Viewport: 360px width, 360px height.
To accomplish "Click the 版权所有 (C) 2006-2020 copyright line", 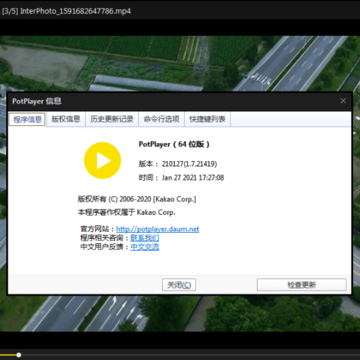I will point(137,199).
